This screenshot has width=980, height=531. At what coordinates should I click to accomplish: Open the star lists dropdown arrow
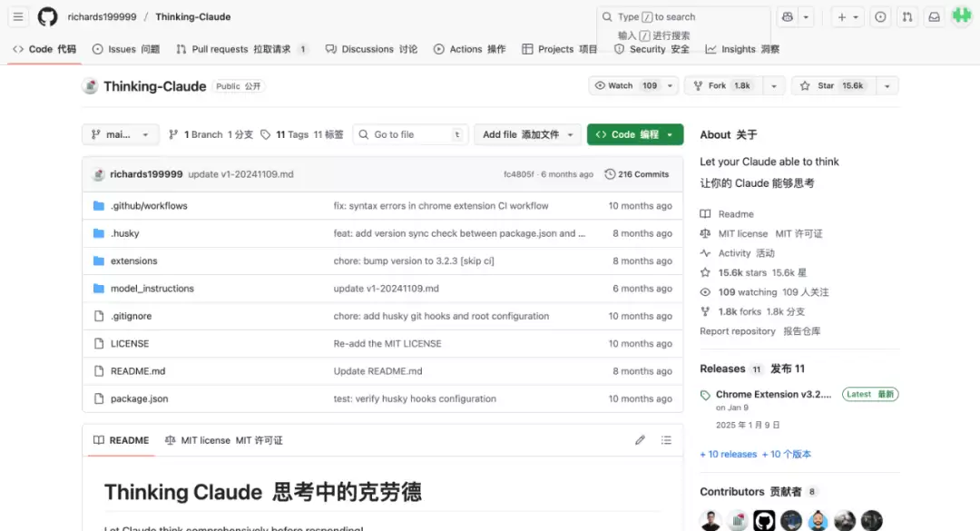tap(887, 85)
